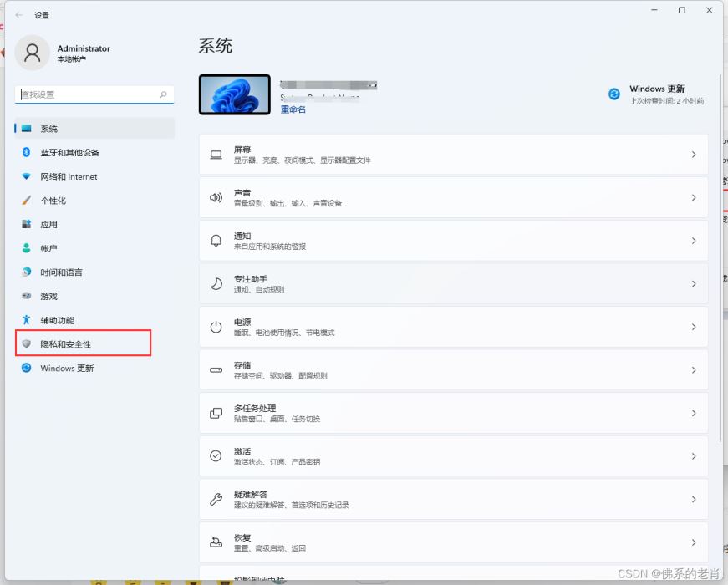The height and width of the screenshot is (585, 728).
Task: Click the back arrow in Settings header
Action: (x=19, y=15)
